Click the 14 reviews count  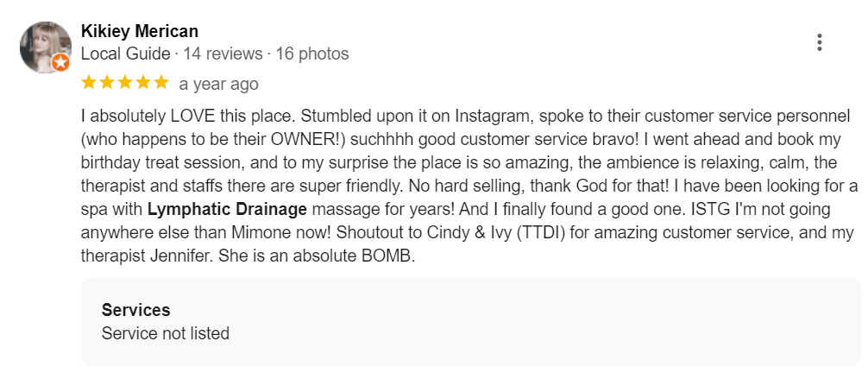click(222, 54)
